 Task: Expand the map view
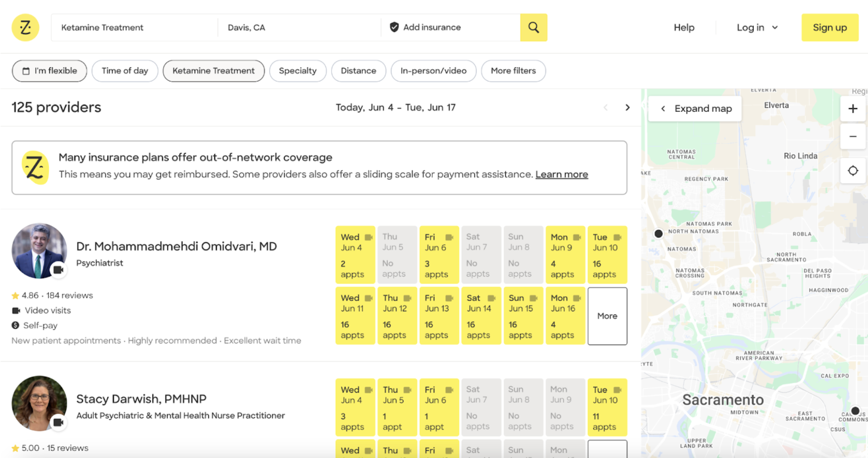pos(695,109)
